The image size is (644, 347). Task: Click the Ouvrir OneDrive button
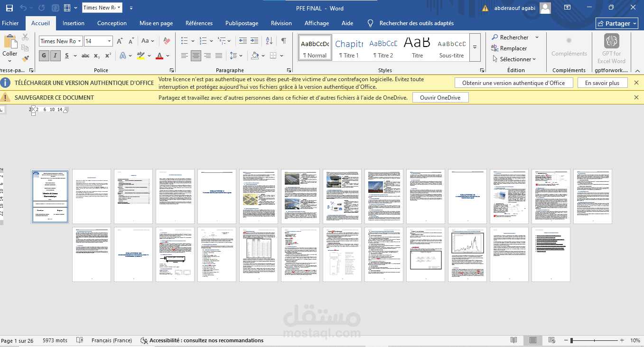[x=441, y=97]
